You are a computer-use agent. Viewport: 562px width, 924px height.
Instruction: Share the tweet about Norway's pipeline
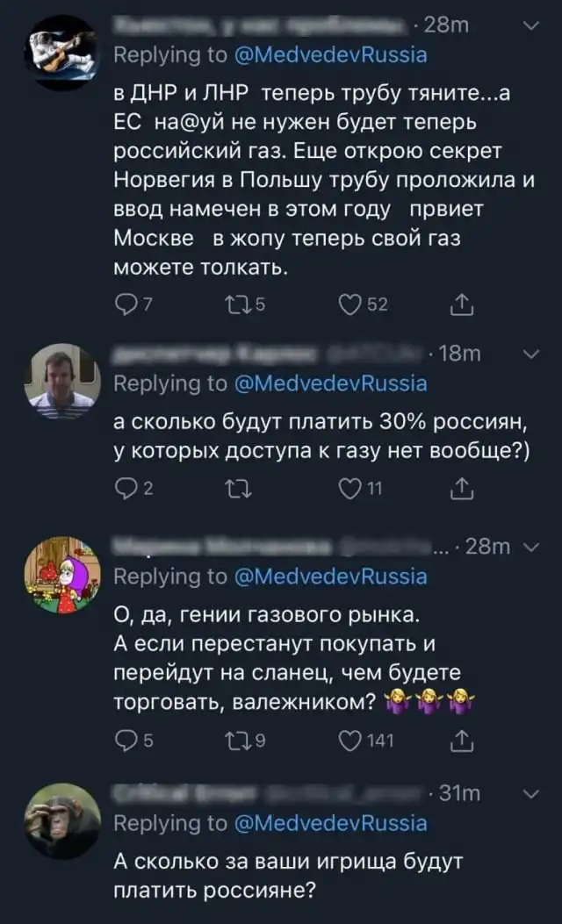click(x=461, y=304)
